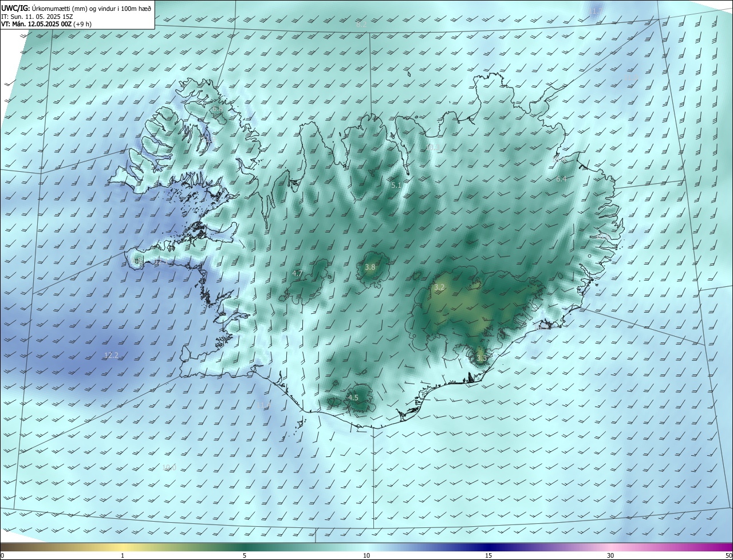Click the 6.8 value label in the Westfjords
Screen dimensions: 733x560
pos(216,109)
